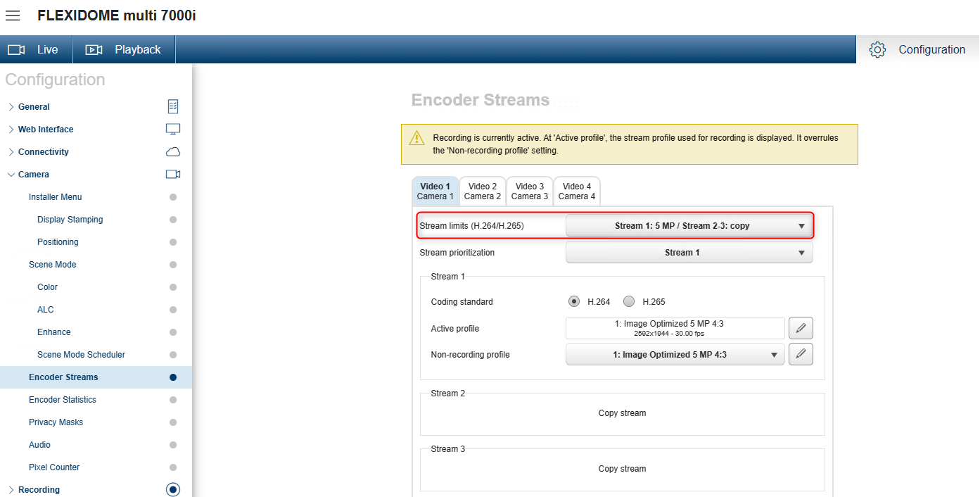Select H.264 coding standard
This screenshot has width=980, height=497.
pos(574,302)
